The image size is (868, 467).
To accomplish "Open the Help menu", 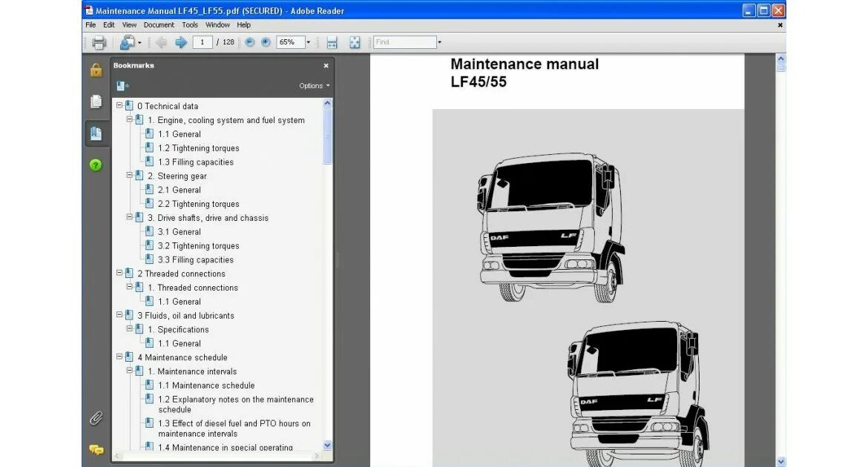I will [x=243, y=25].
